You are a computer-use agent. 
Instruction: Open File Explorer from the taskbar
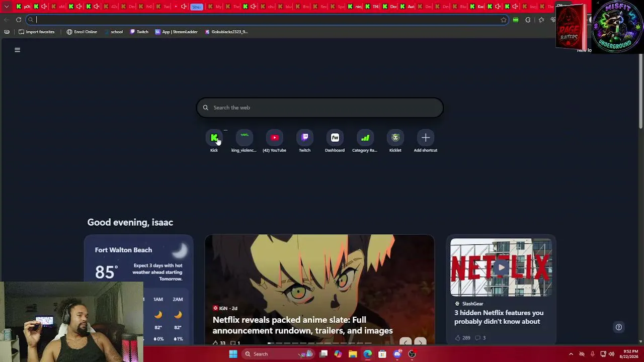pyautogui.click(x=353, y=354)
